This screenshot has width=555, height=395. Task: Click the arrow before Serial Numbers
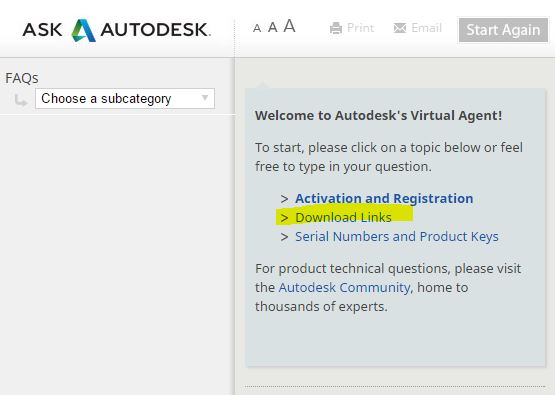[284, 237]
